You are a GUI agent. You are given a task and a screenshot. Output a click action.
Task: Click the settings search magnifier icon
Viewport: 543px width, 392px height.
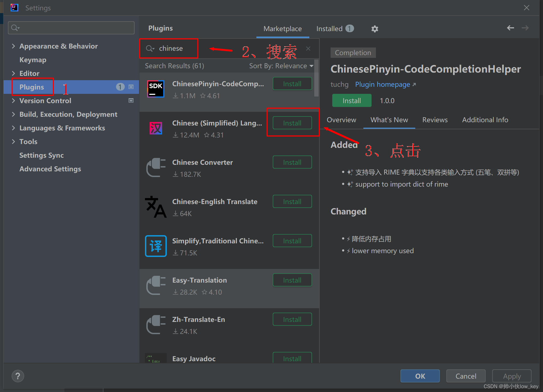[x=15, y=28]
